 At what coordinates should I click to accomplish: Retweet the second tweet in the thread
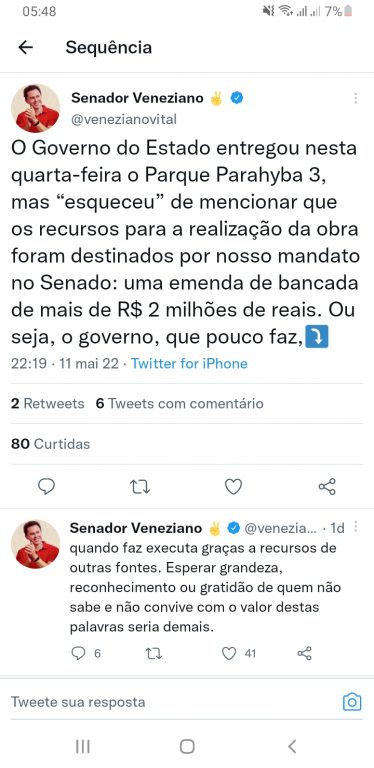[x=154, y=653]
